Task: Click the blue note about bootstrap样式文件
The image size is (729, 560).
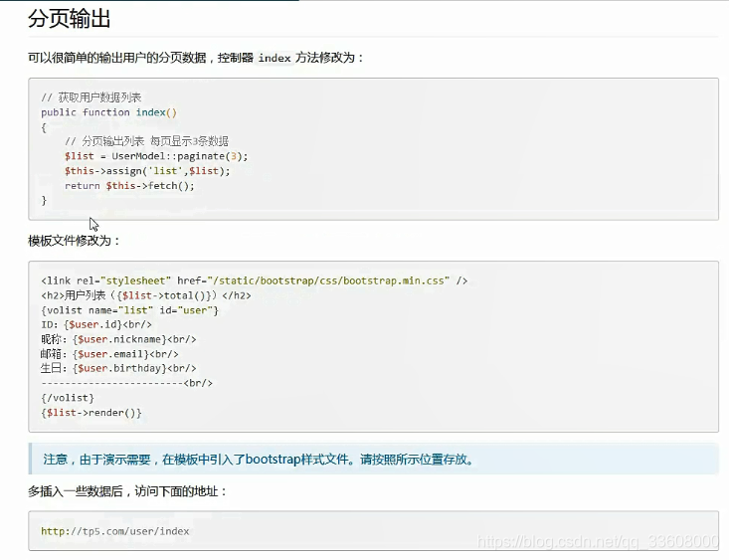Action: tap(373, 460)
